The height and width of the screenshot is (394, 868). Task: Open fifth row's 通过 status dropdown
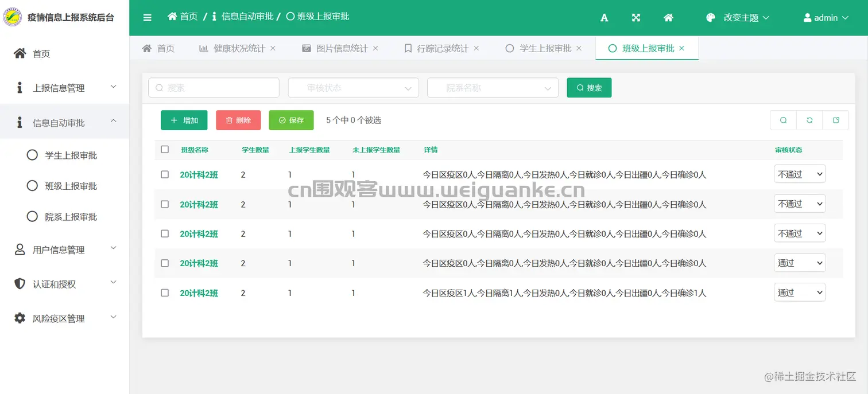tap(800, 292)
